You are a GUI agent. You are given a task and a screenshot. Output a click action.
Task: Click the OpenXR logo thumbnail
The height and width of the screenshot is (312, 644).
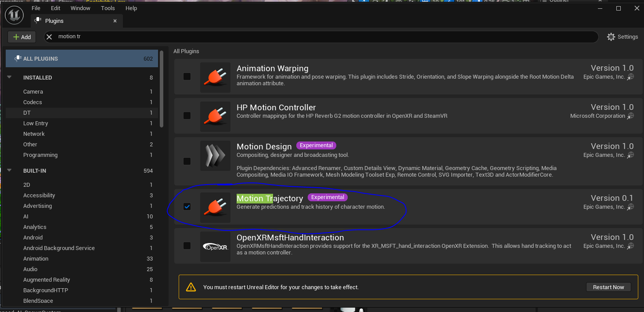pyautogui.click(x=215, y=247)
